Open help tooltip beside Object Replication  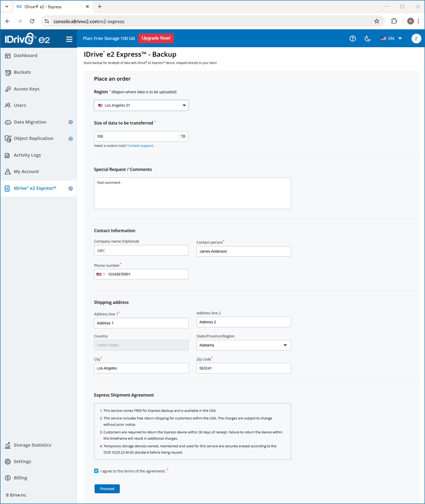(70, 139)
